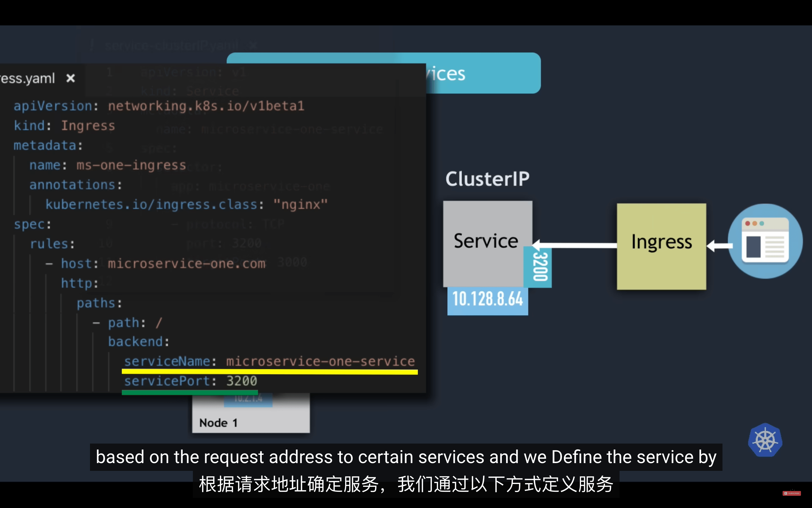Click the 'path: /' line
The width and height of the screenshot is (812, 508).
[x=128, y=323]
